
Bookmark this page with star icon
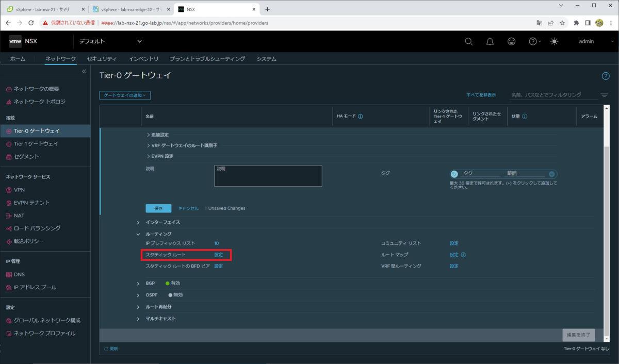pyautogui.click(x=563, y=23)
